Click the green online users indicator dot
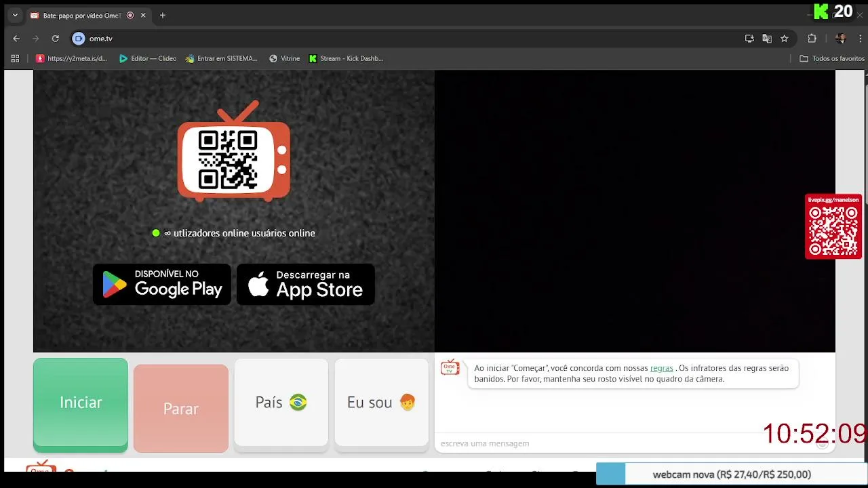868x488 pixels. pos(156,233)
